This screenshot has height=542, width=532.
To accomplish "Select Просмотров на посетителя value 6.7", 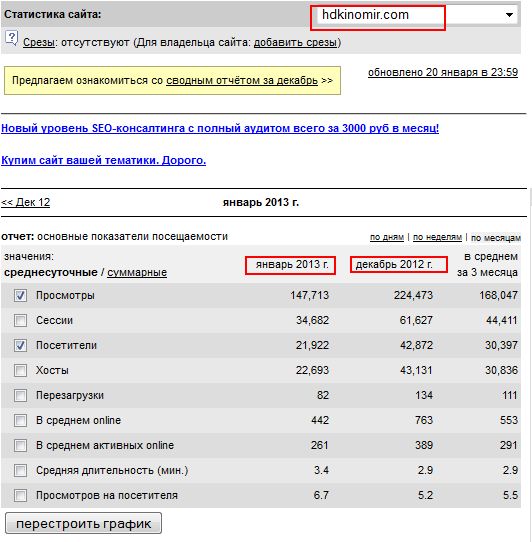I will [321, 495].
